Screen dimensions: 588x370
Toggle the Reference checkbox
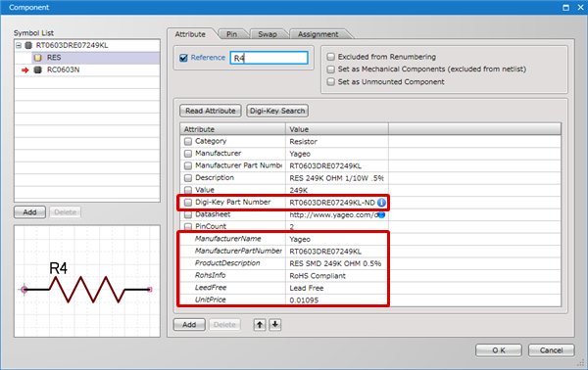coord(183,58)
